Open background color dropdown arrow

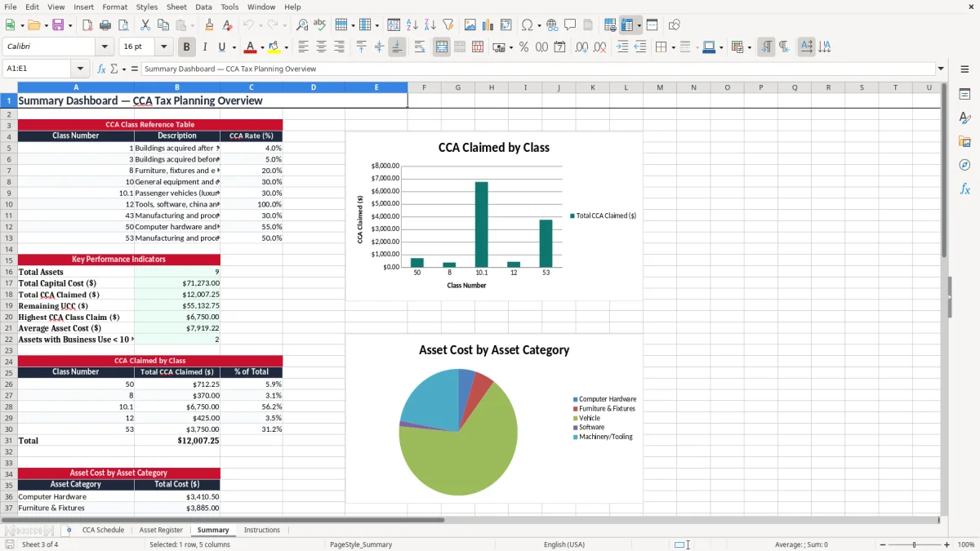point(286,47)
